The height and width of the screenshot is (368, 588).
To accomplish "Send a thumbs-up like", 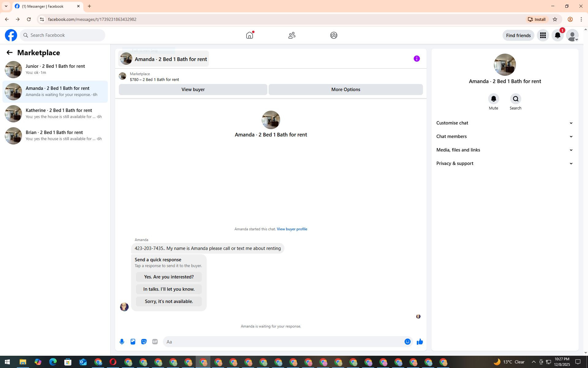I will 420,342.
